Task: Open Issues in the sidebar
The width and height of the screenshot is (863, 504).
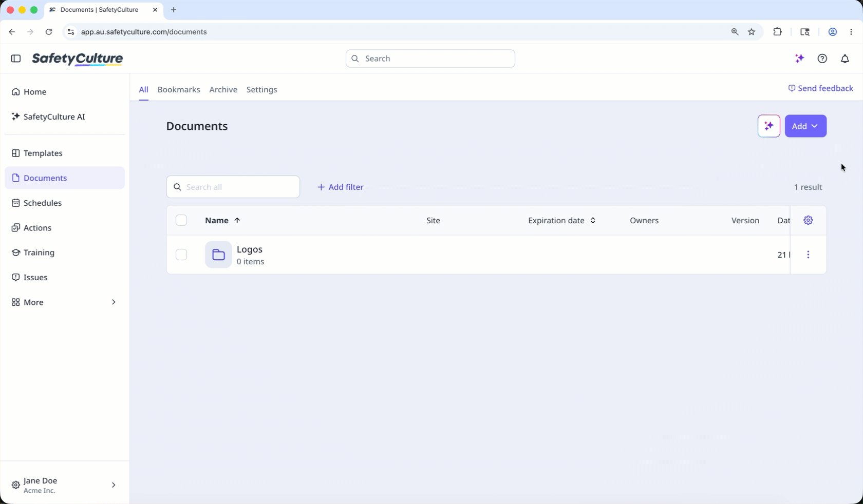Action: [x=65, y=277]
